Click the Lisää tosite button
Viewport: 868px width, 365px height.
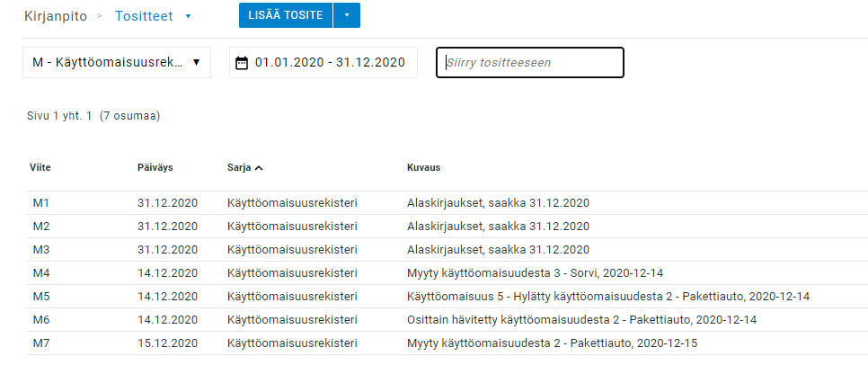(x=285, y=15)
